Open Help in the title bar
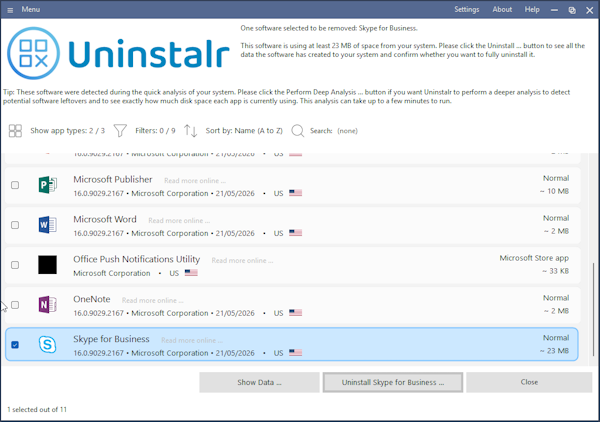Viewport: 600px width, 422px height. [532, 10]
